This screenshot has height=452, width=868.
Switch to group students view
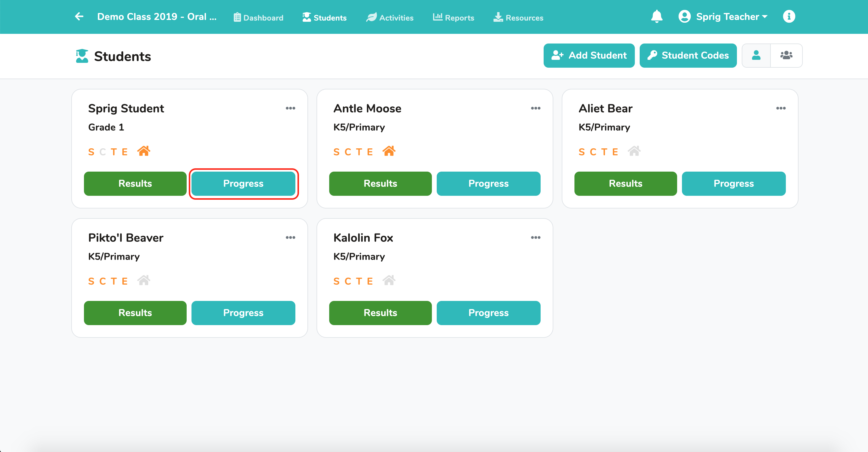point(786,55)
